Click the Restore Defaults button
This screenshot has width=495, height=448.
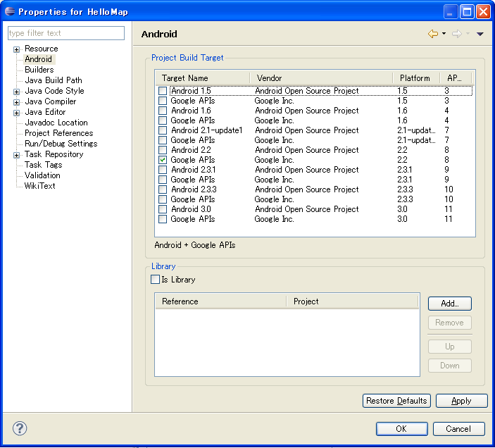[396, 401]
